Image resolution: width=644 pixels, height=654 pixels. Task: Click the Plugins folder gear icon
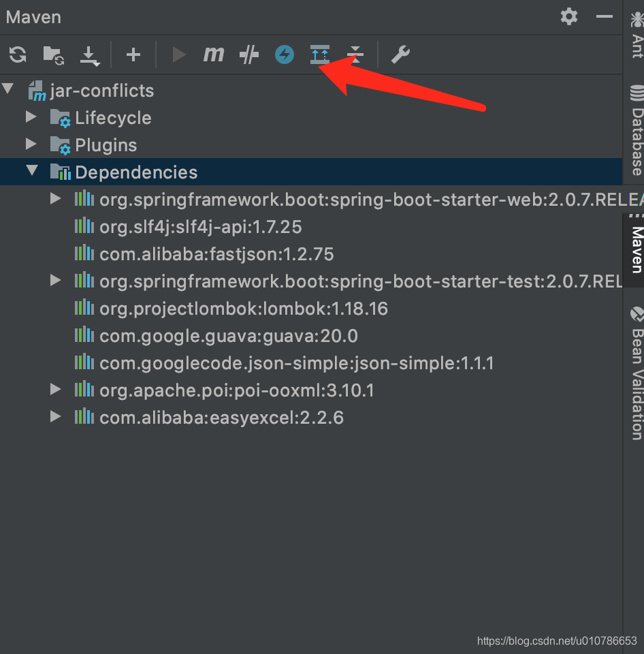(60, 145)
